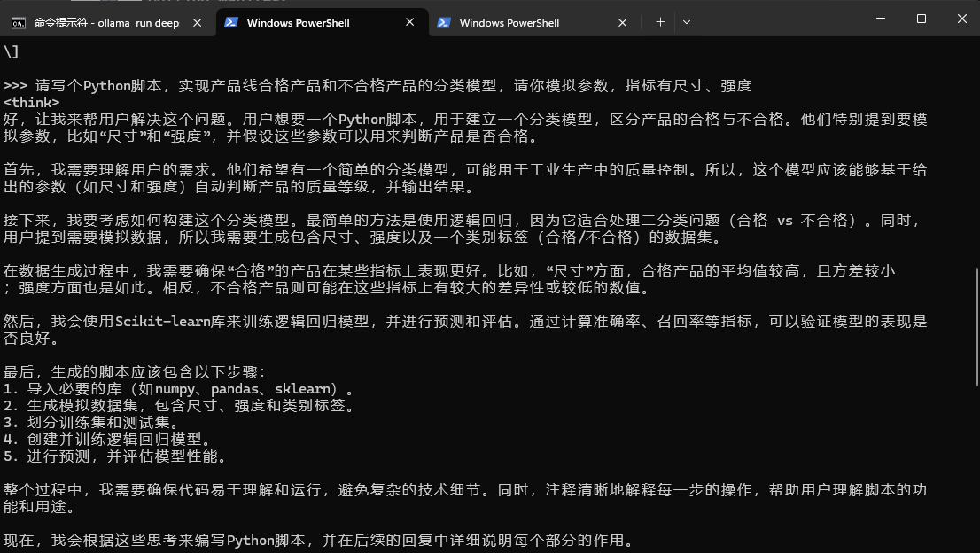Switch to the third Windows PowerShell tab
The image size is (980, 553).
point(534,22)
